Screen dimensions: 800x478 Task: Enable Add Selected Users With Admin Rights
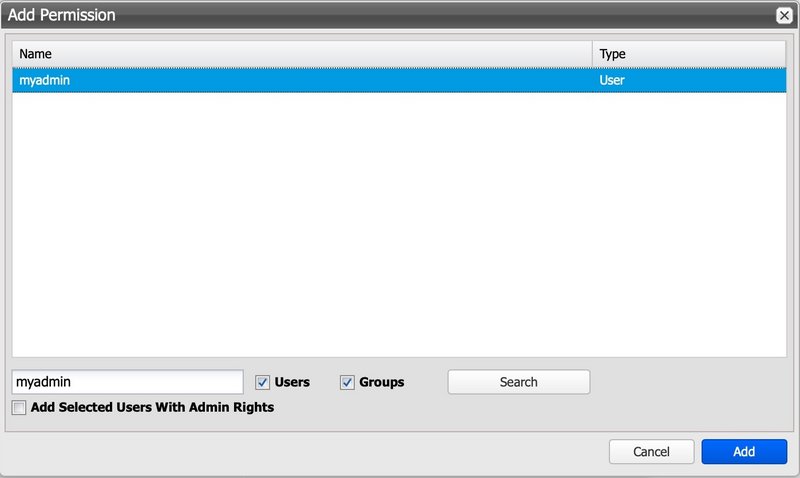click(19, 408)
